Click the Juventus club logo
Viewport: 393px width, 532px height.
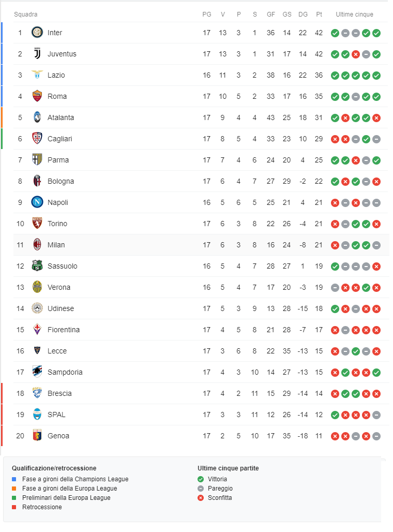[x=37, y=54]
